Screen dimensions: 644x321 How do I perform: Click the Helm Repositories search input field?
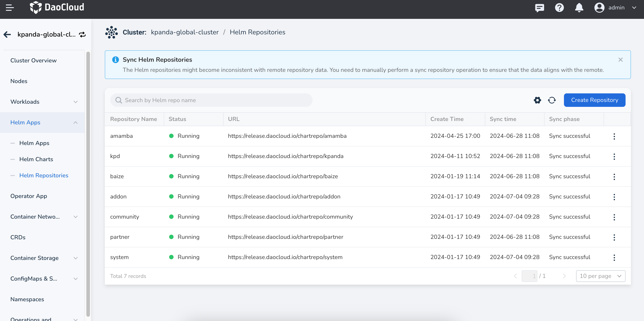tap(212, 100)
